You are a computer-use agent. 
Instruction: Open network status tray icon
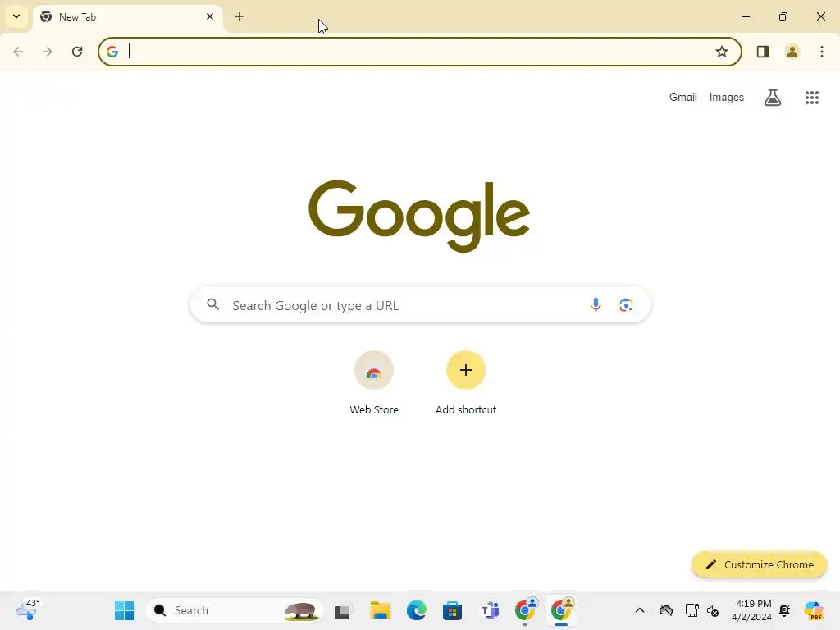692,610
